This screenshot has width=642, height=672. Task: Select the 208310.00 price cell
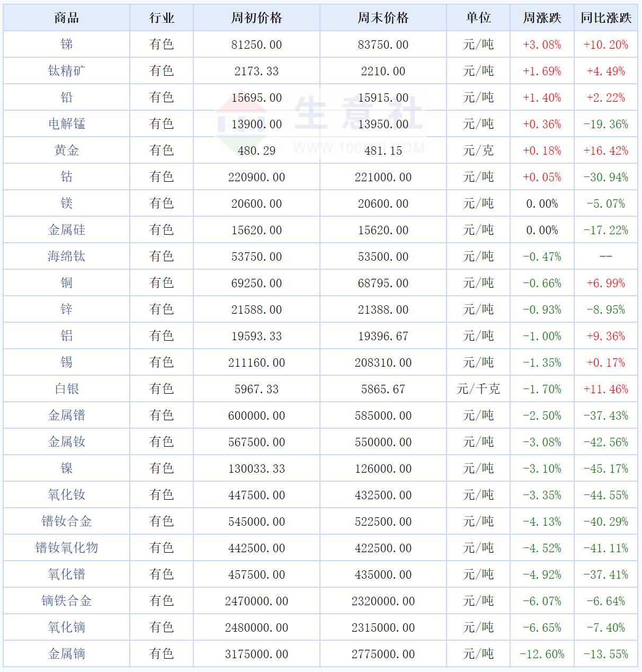click(383, 362)
